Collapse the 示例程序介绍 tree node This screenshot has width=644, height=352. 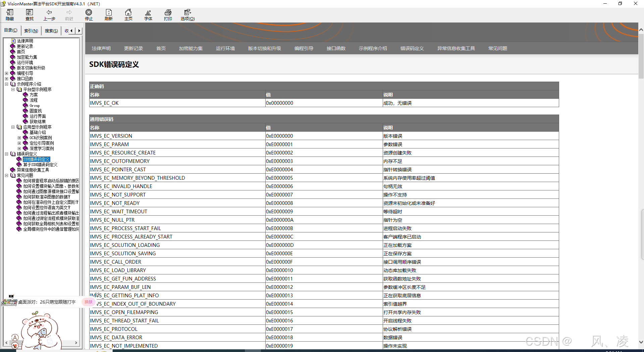(6, 84)
